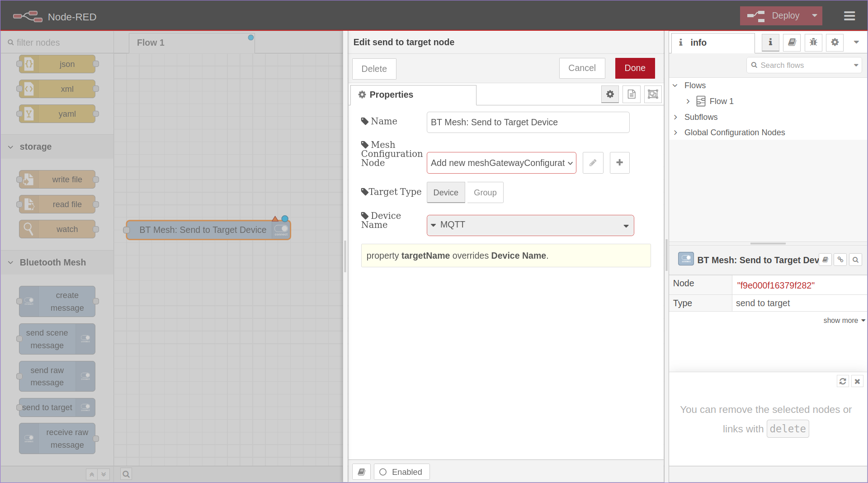The image size is (868, 483).
Task: Click refresh icon in the tips box
Action: (x=843, y=381)
